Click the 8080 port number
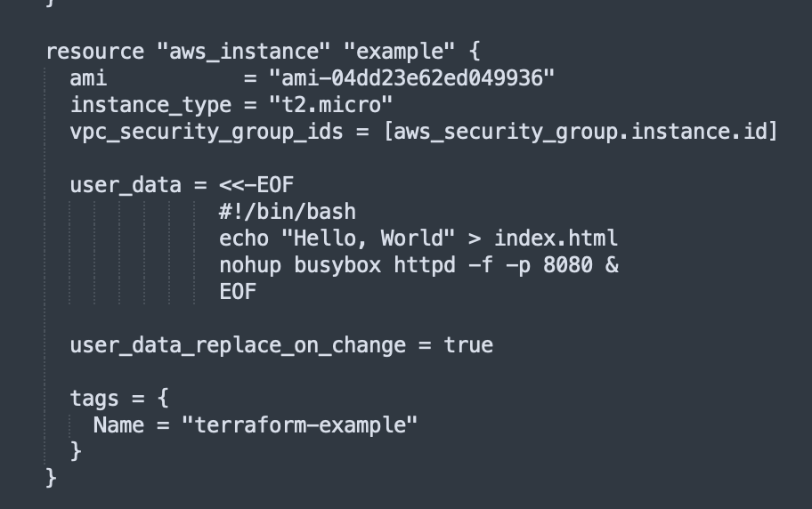This screenshot has width=812, height=509. pos(567,265)
